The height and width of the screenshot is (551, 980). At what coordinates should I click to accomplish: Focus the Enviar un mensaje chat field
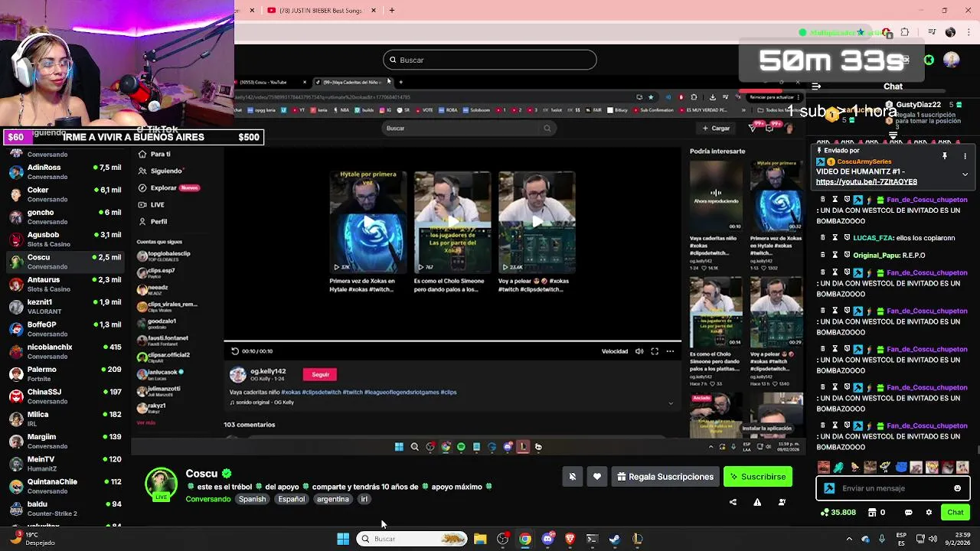click(x=893, y=488)
